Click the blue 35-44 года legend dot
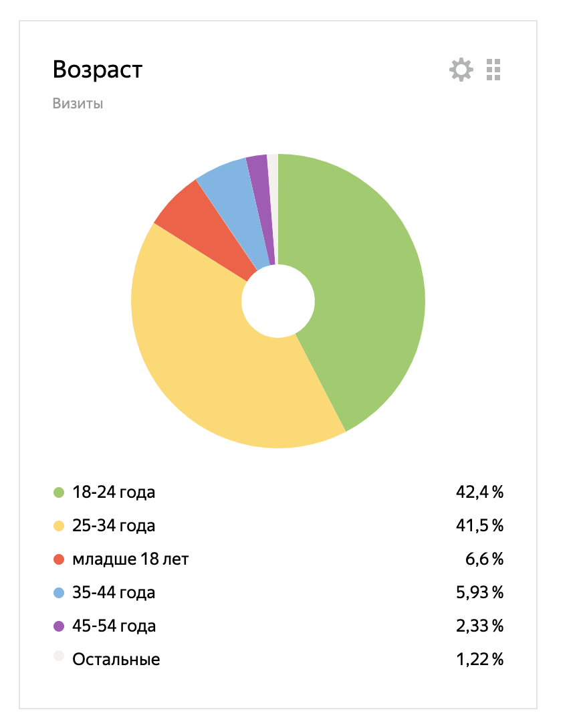This screenshot has height=728, width=579. 59,593
